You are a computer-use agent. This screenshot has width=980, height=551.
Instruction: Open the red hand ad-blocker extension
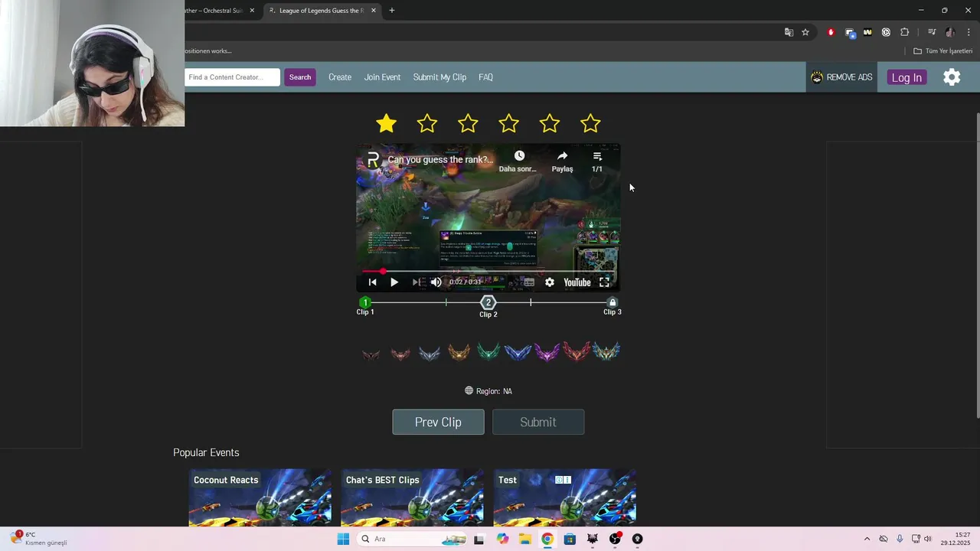click(831, 32)
